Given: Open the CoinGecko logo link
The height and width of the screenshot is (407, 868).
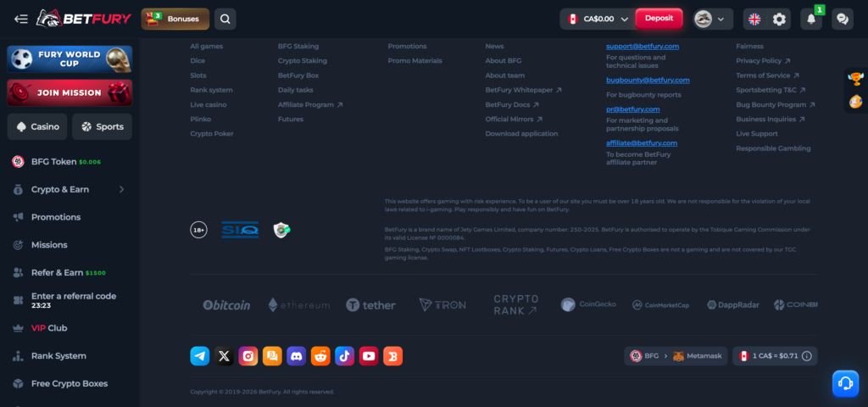Looking at the screenshot, I should (x=588, y=304).
